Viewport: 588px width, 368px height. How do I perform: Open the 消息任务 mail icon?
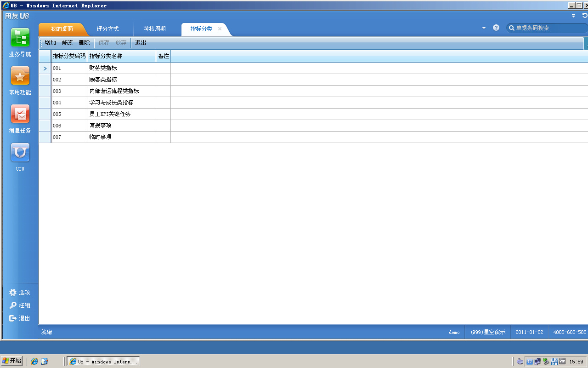[20, 114]
